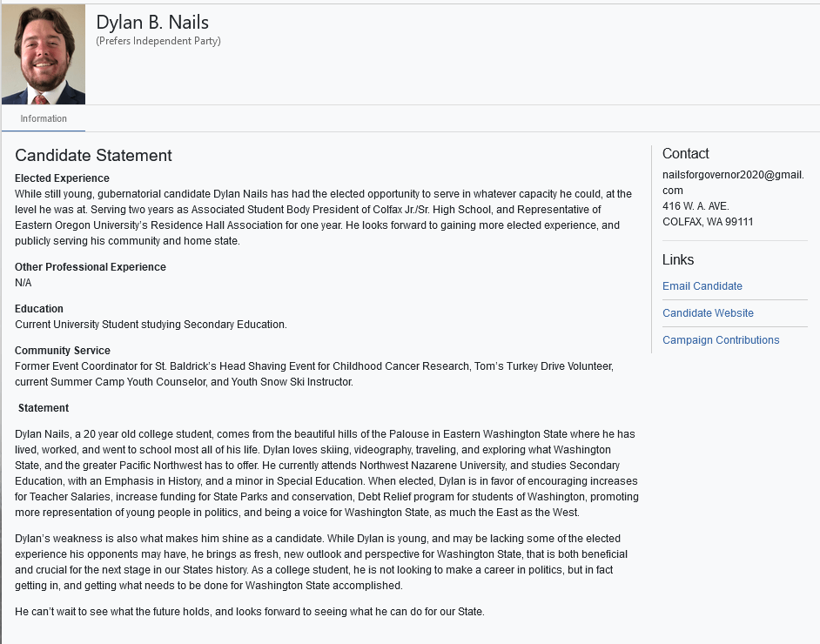Screen dimensions: 820x644
Task: Click the Colfax street address text
Action: (x=696, y=206)
